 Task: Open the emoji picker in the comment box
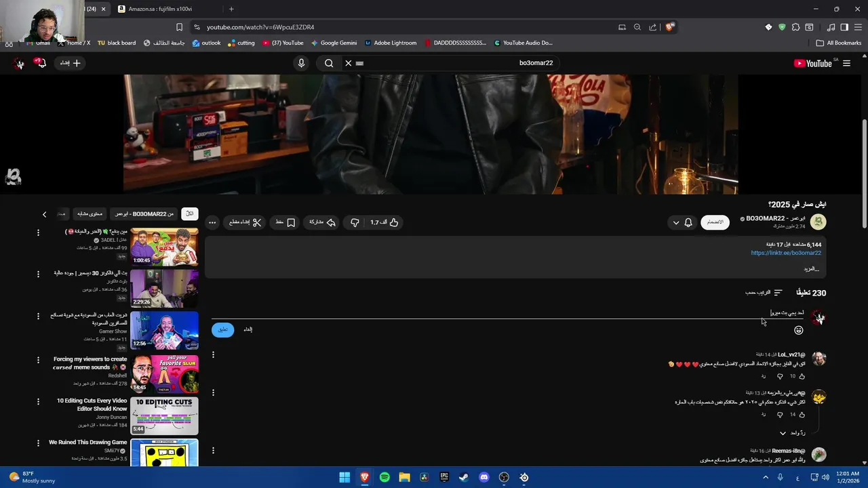799,330
